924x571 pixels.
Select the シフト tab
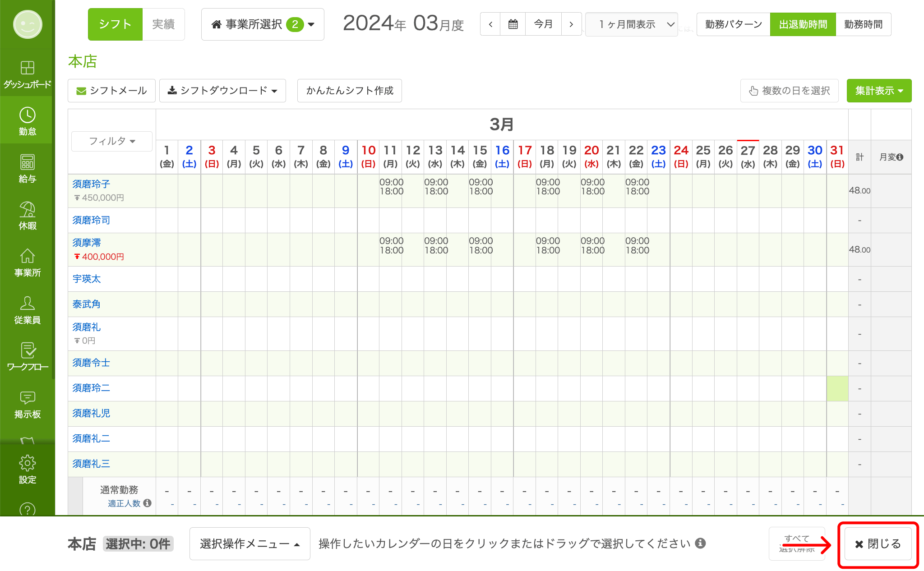click(115, 24)
